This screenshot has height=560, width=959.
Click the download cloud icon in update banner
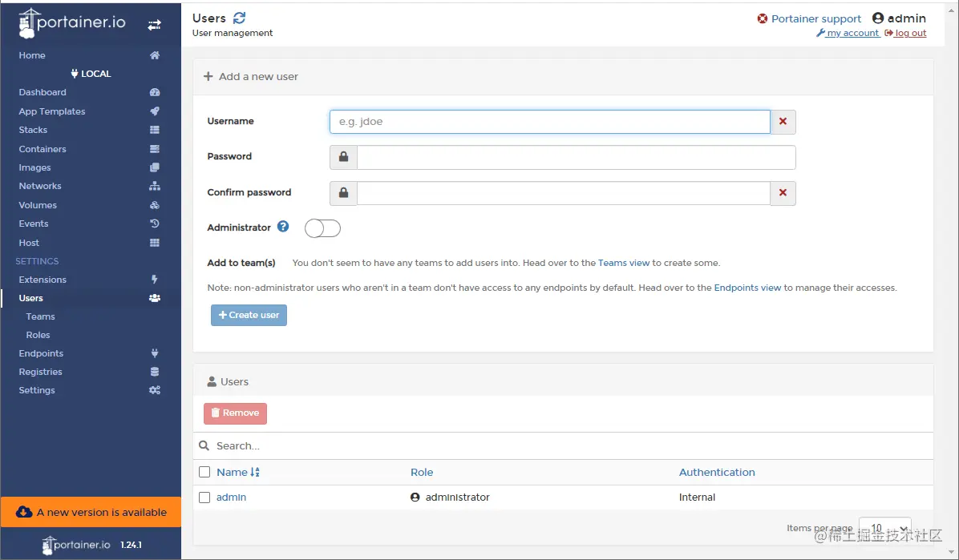(24, 512)
